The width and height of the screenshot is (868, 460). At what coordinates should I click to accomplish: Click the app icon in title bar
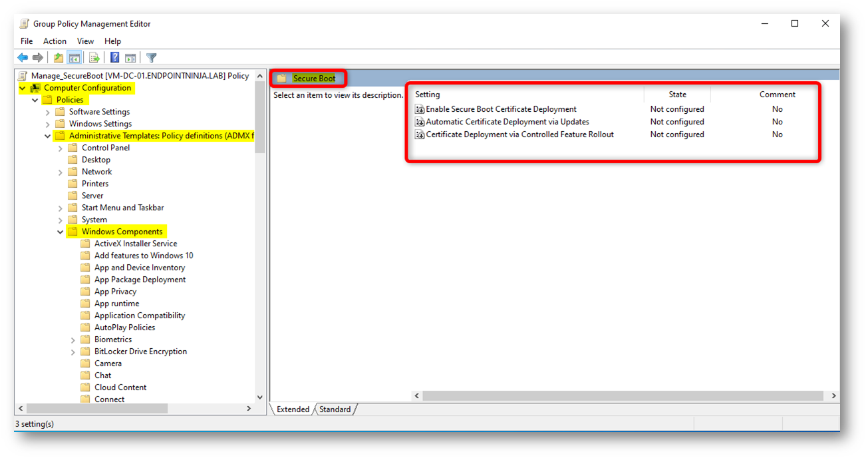25,23
